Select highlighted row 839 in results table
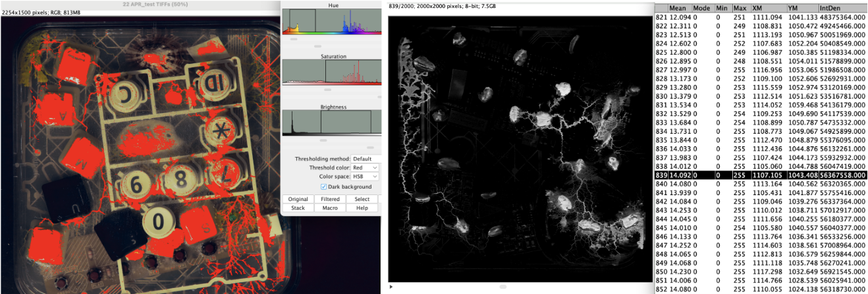The image size is (868, 294). 761,175
